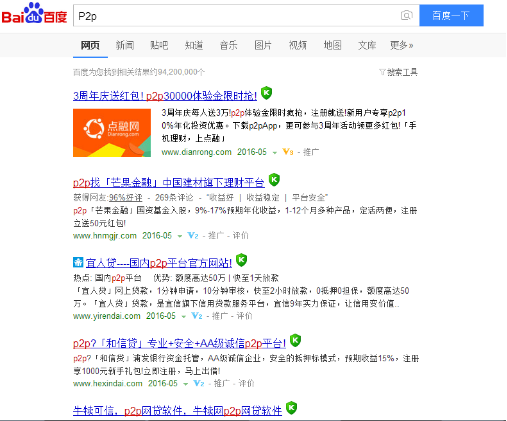Select the 网页 tab

click(90, 45)
